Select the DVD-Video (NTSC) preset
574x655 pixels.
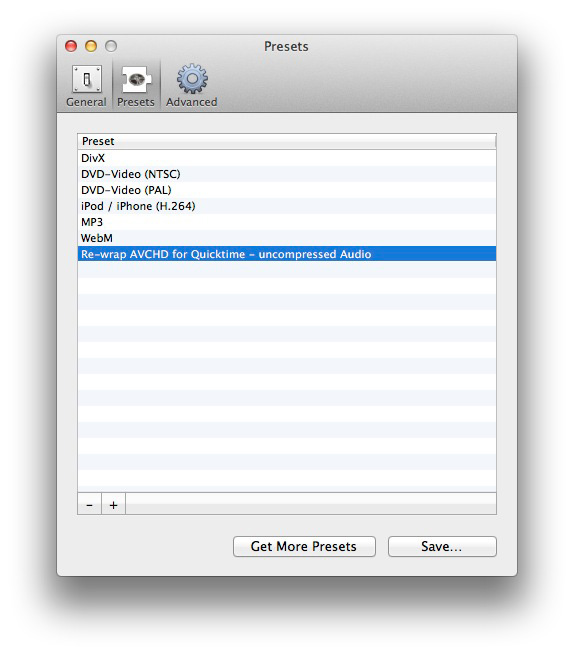(x=287, y=174)
